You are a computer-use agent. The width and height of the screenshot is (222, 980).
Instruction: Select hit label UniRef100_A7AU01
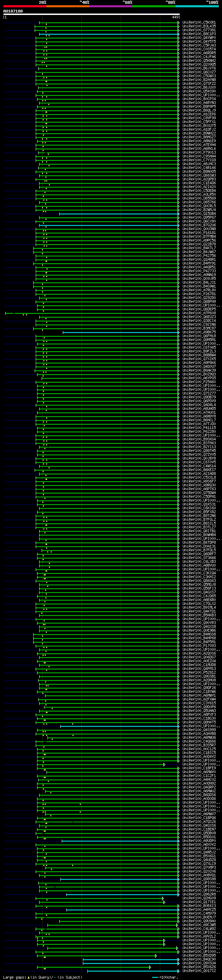click(x=199, y=412)
